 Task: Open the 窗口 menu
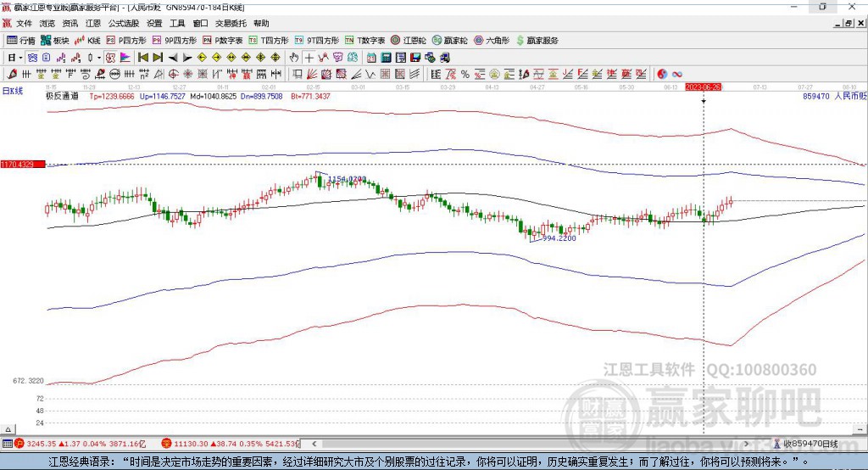point(200,23)
